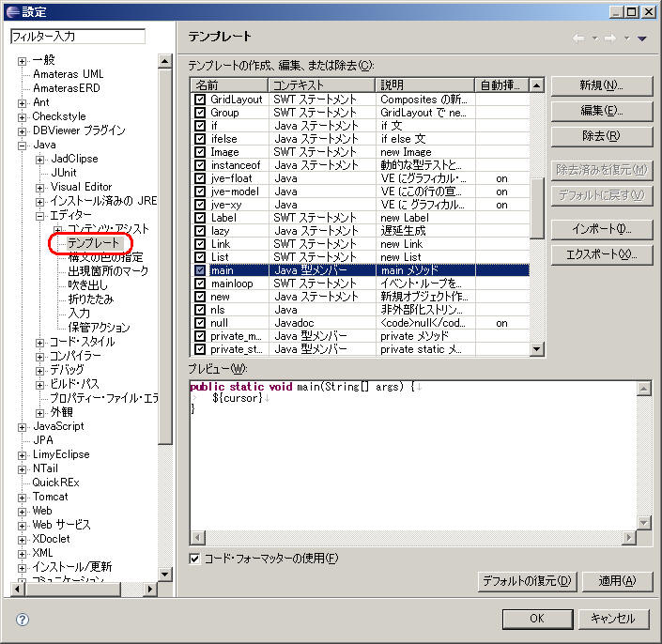Click the help question mark icon
Image resolution: width=662 pixels, height=644 pixels.
click(x=23, y=620)
